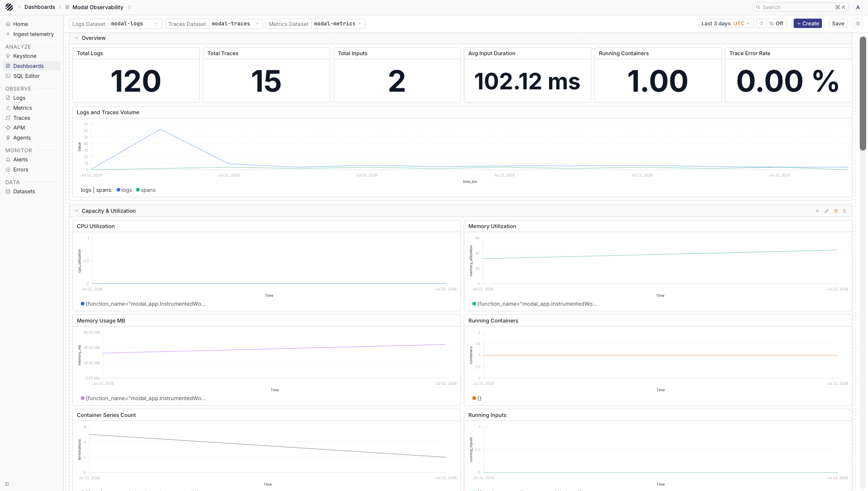The height and width of the screenshot is (491, 868).
Task: Click the Metrics sidebar icon
Action: (x=8, y=108)
